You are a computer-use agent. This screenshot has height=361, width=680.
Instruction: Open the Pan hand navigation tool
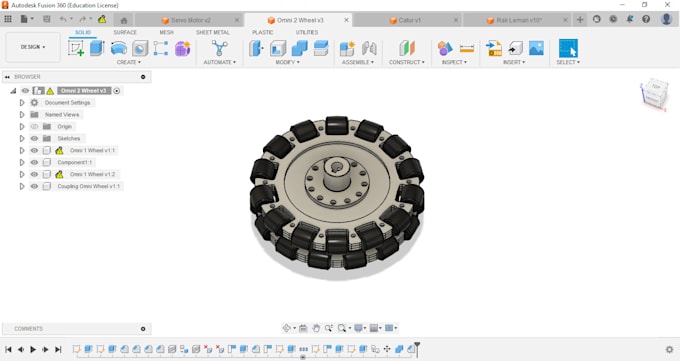[316, 328]
